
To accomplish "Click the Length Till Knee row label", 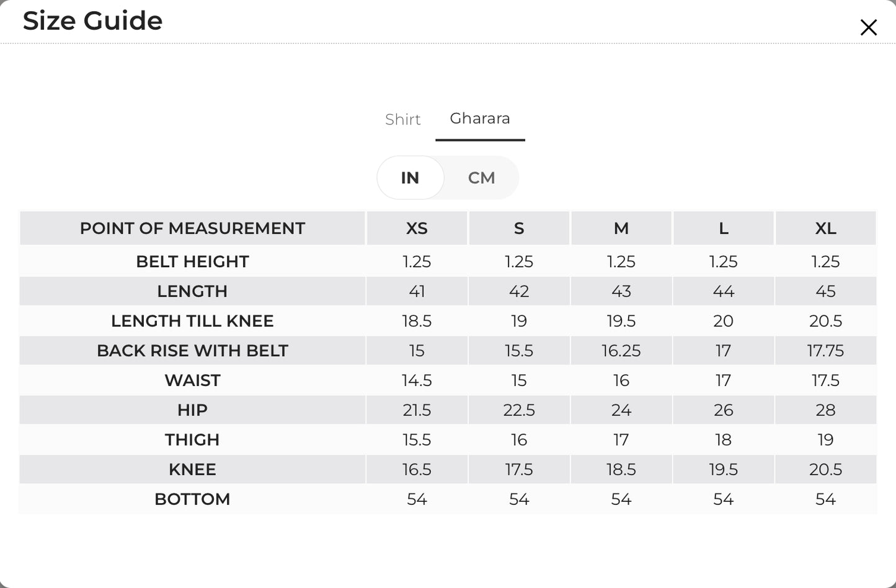I will 192,321.
